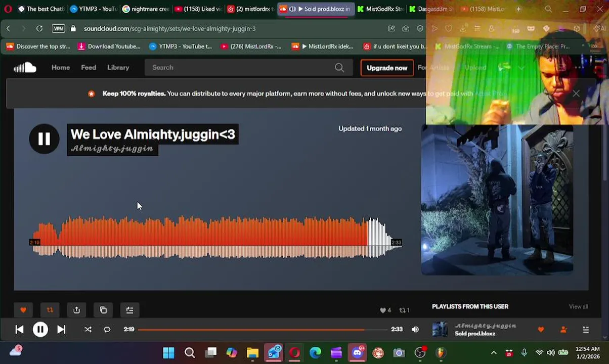Pause the playlist with the large header button
The image size is (609, 364).
point(44,139)
